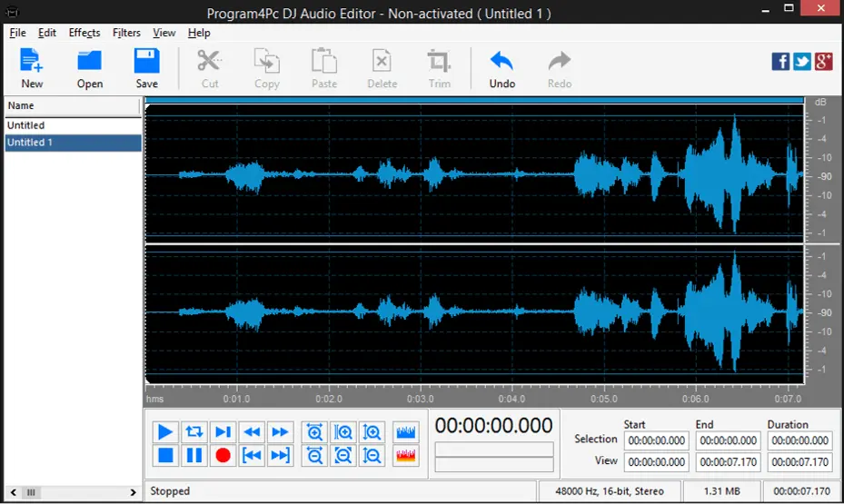Click the Stopped status text
The width and height of the screenshot is (844, 504).
point(170,491)
